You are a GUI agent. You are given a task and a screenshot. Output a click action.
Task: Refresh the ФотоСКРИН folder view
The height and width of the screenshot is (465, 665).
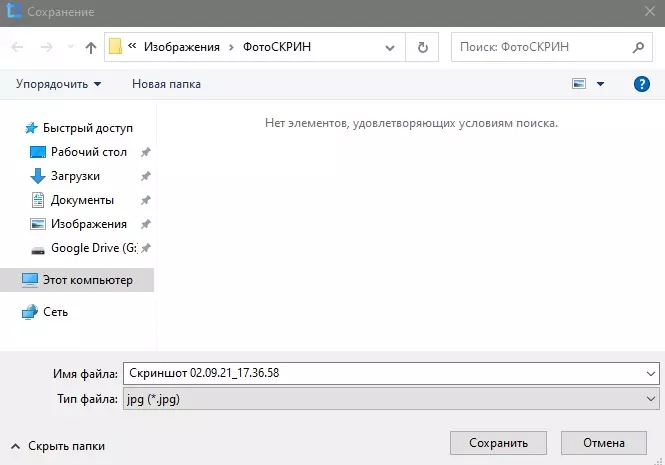tap(422, 48)
